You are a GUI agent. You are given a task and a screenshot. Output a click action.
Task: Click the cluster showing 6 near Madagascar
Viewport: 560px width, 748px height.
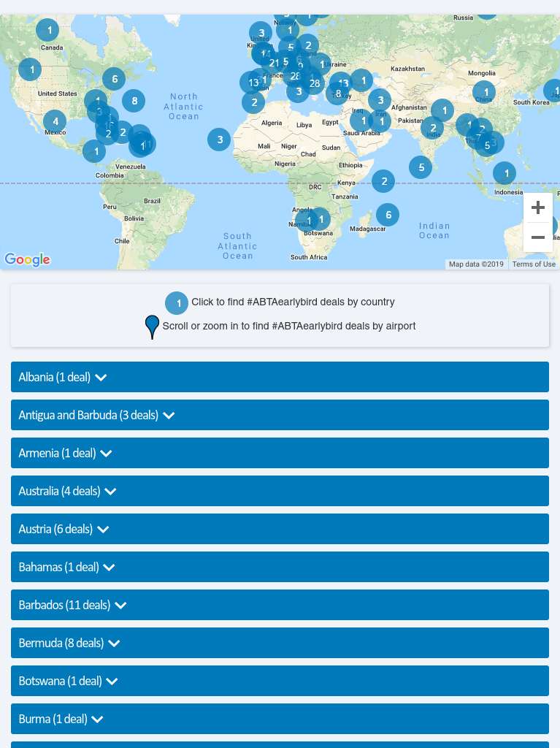pyautogui.click(x=388, y=215)
